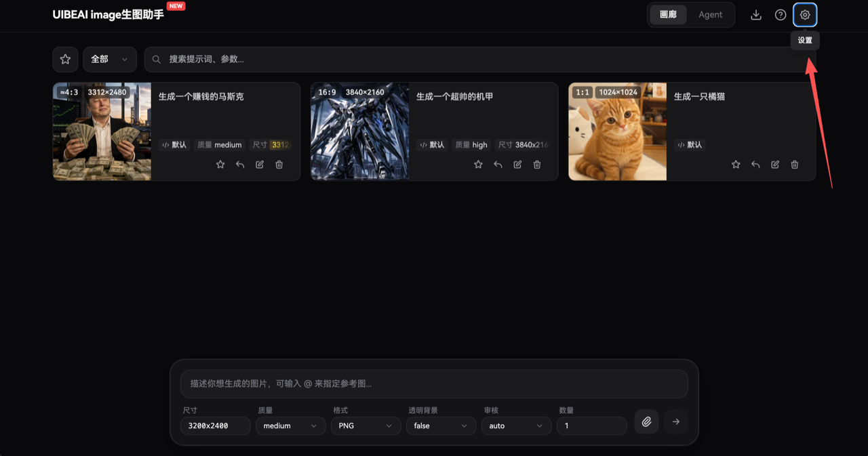This screenshot has width=868, height=456.
Task: Click the 默认 tag on mecha card
Action: point(432,145)
